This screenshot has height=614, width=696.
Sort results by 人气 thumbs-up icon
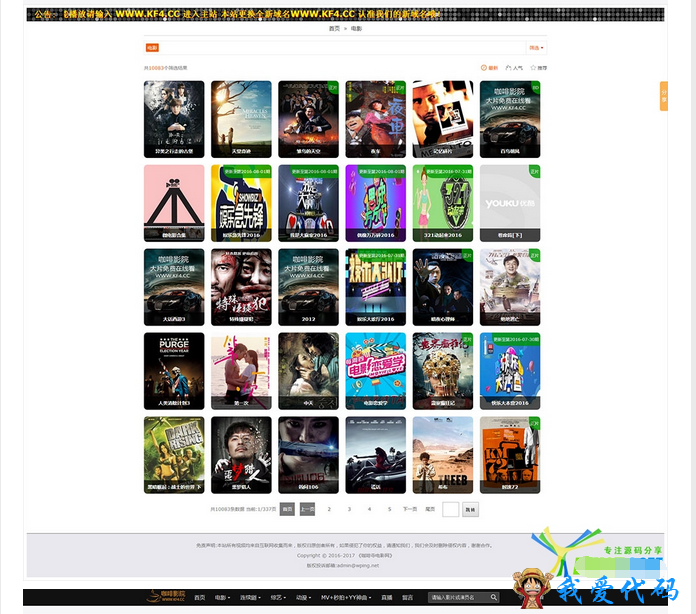click(514, 68)
